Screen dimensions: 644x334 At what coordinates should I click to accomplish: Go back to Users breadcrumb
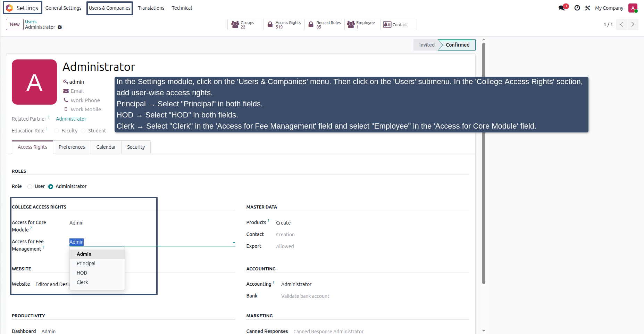coord(31,22)
